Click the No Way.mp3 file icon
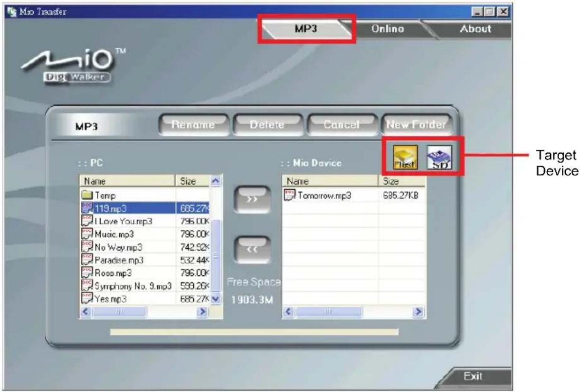This screenshot has width=580, height=392. point(88,247)
